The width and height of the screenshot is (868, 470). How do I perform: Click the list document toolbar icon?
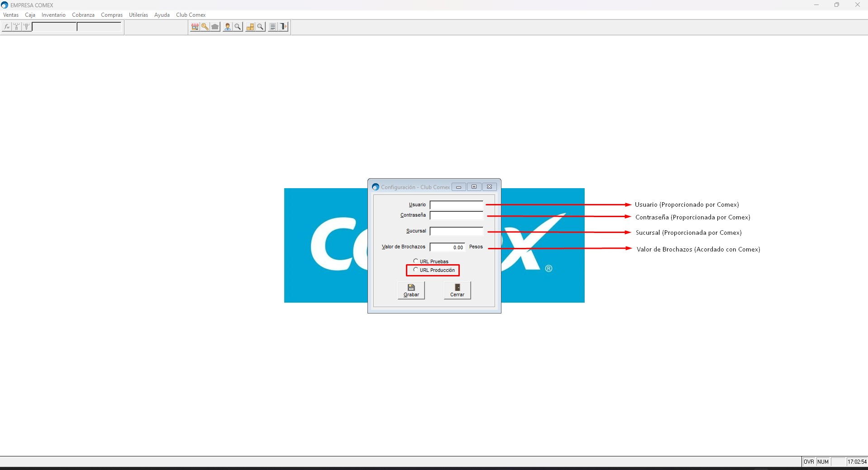273,27
